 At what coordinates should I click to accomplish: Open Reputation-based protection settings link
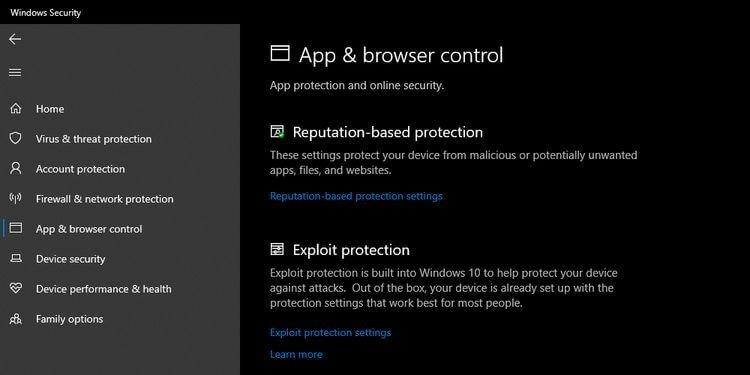pos(356,196)
